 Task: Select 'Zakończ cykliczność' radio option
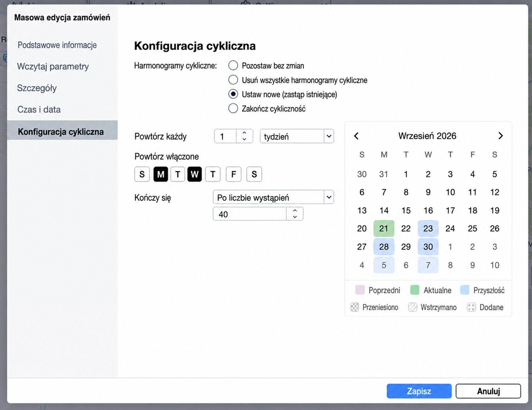pyautogui.click(x=233, y=108)
